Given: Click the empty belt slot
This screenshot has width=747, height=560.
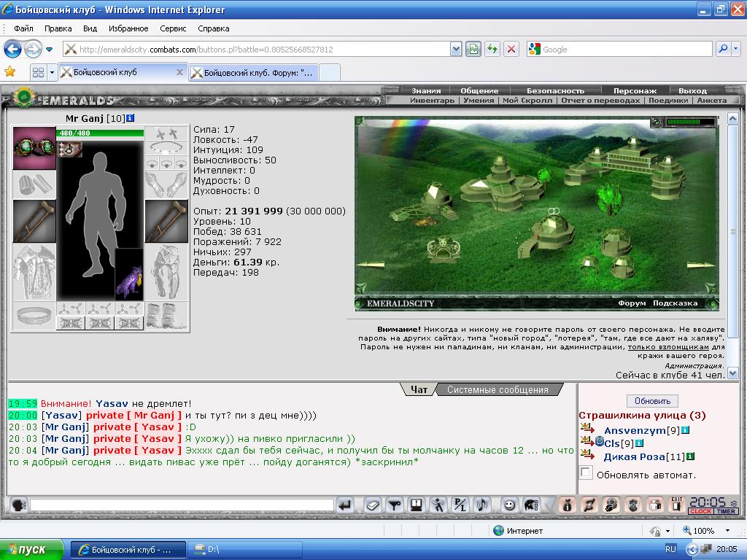Looking at the screenshot, I should tap(34, 316).
